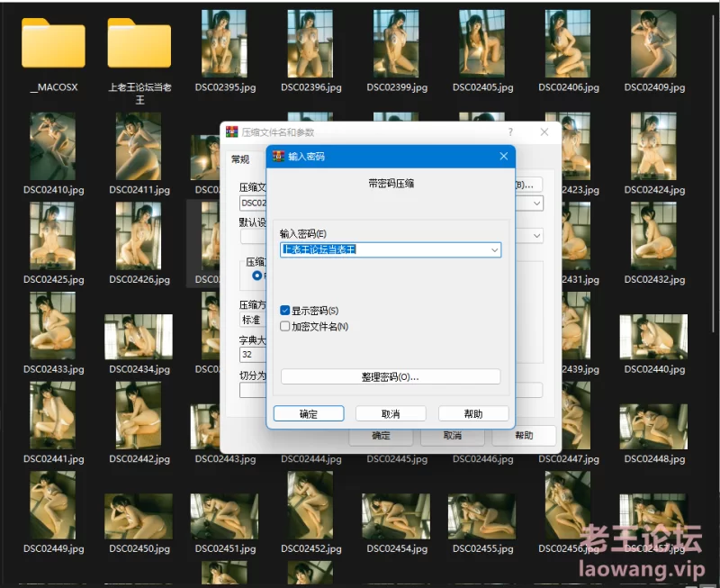This screenshot has height=588, width=720.
Task: Select the DSC02440.jpg thumbnail
Action: click(654, 337)
